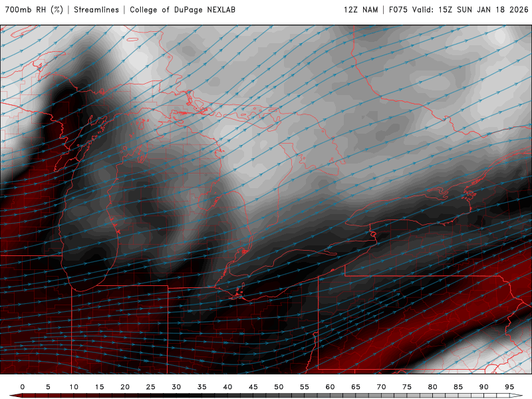The height and width of the screenshot is (399, 532).
Task: Click the "700mb RH (%)" title text
Action: point(34,9)
